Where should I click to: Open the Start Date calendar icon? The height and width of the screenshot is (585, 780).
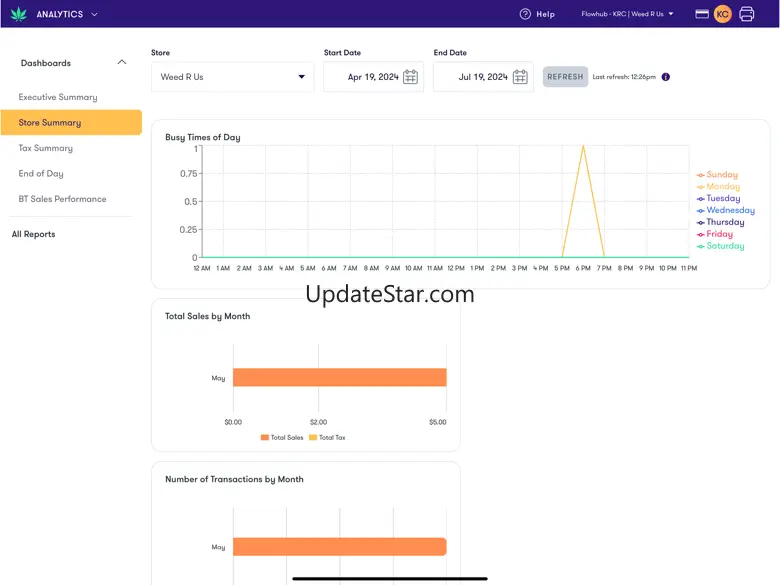coord(410,77)
